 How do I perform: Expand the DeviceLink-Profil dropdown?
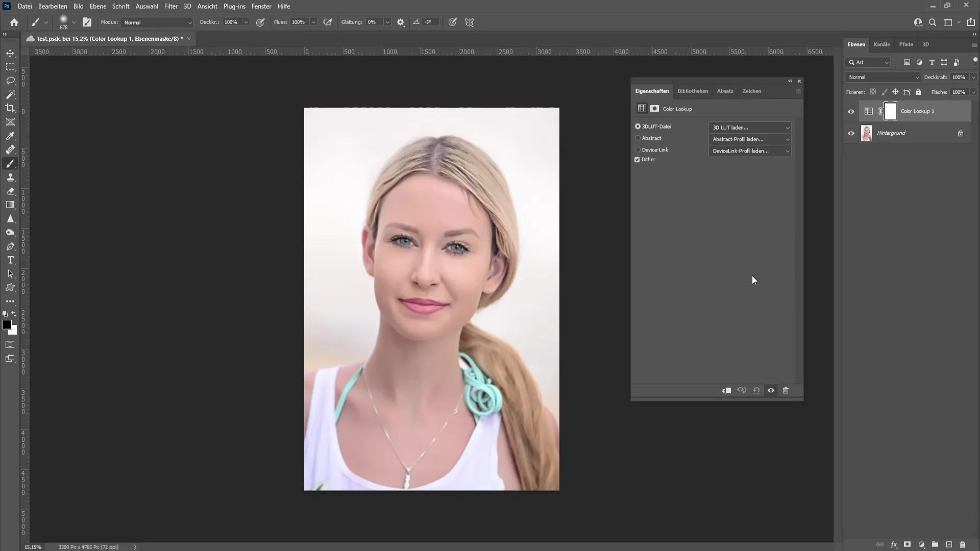click(x=787, y=150)
